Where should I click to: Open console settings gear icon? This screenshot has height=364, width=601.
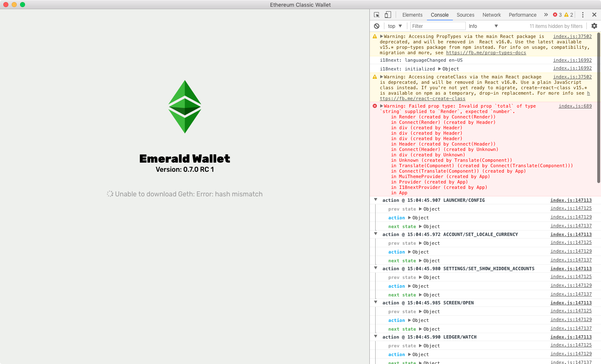pos(594,26)
